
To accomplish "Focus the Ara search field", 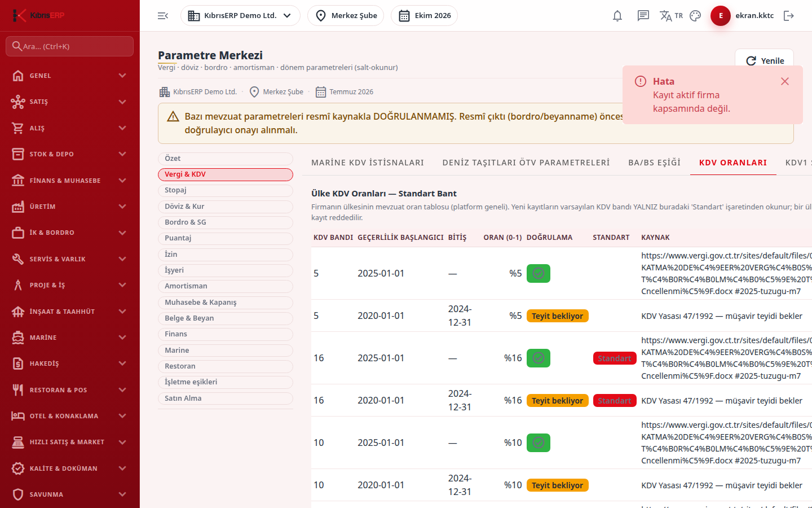I will click(70, 46).
